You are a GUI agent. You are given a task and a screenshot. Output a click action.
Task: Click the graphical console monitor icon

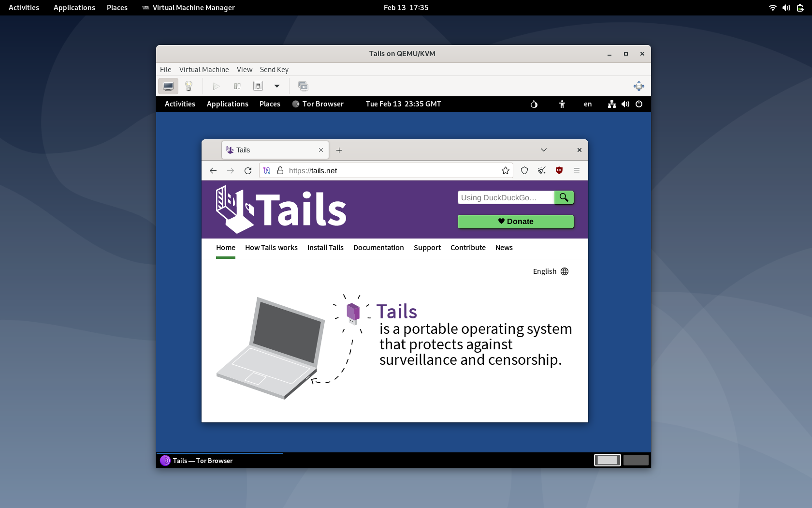pyautogui.click(x=168, y=86)
